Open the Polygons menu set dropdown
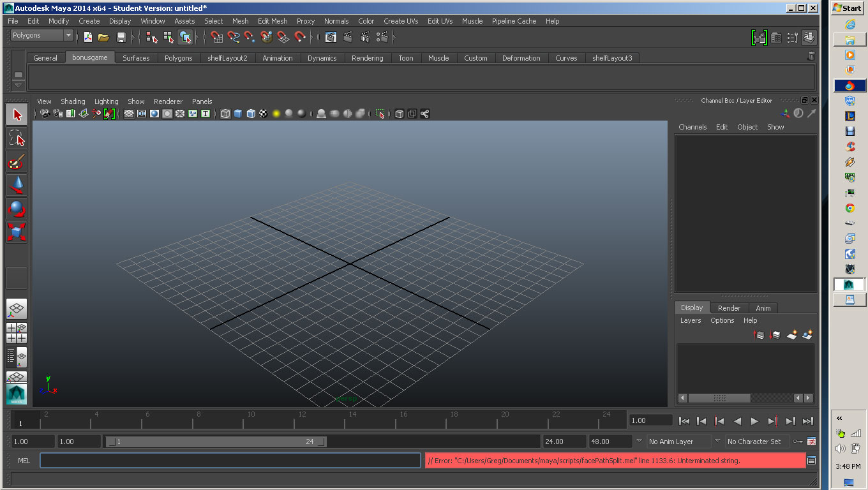The height and width of the screenshot is (490, 868). (x=41, y=34)
